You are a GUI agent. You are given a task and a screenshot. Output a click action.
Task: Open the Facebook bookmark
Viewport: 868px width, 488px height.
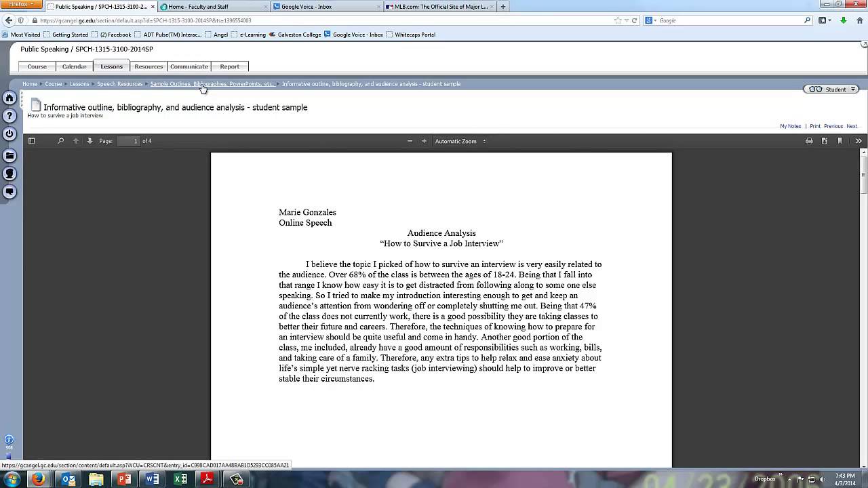click(112, 35)
